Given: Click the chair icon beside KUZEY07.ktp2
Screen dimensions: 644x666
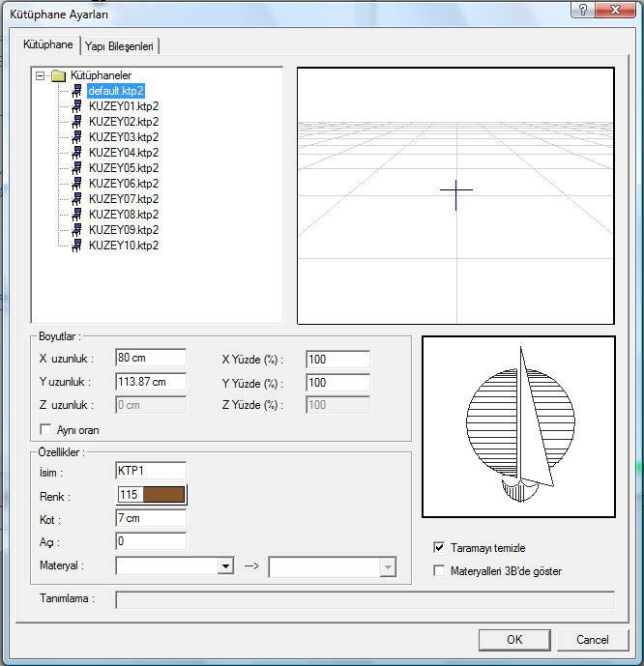Looking at the screenshot, I should pyautogui.click(x=77, y=199).
